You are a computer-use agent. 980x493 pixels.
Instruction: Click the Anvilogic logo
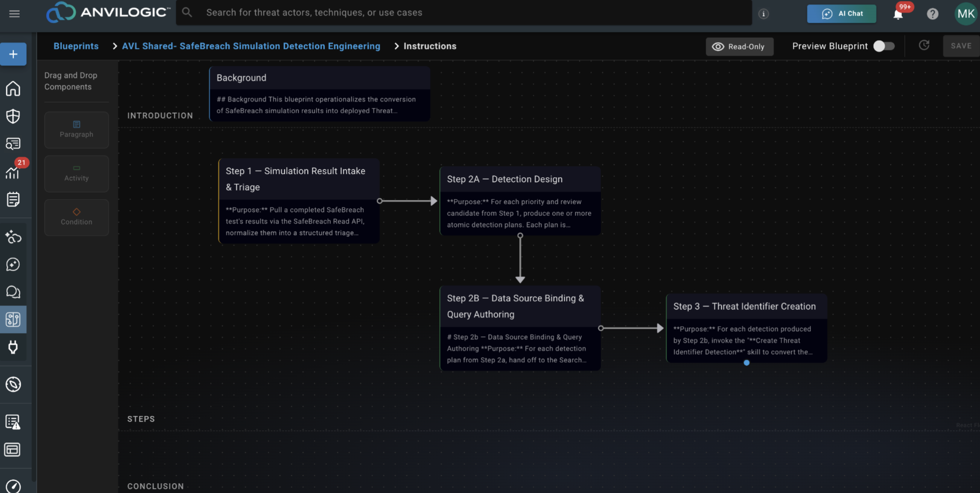(x=108, y=13)
